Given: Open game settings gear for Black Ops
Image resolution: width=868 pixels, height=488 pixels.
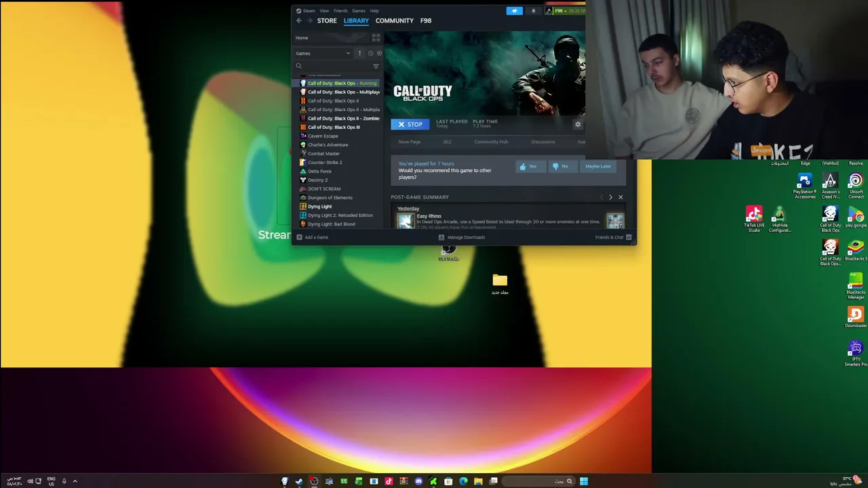Looking at the screenshot, I should [578, 125].
